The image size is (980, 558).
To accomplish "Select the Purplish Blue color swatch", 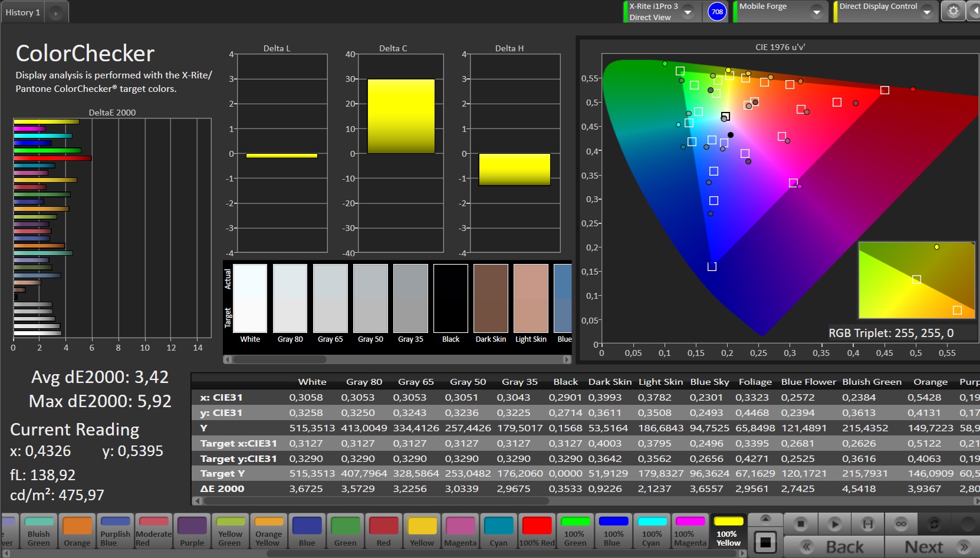I will pos(115,531).
